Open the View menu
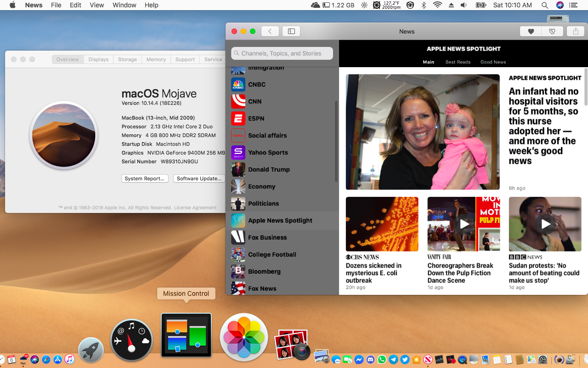Screen dimensions: 588x368 96,5
